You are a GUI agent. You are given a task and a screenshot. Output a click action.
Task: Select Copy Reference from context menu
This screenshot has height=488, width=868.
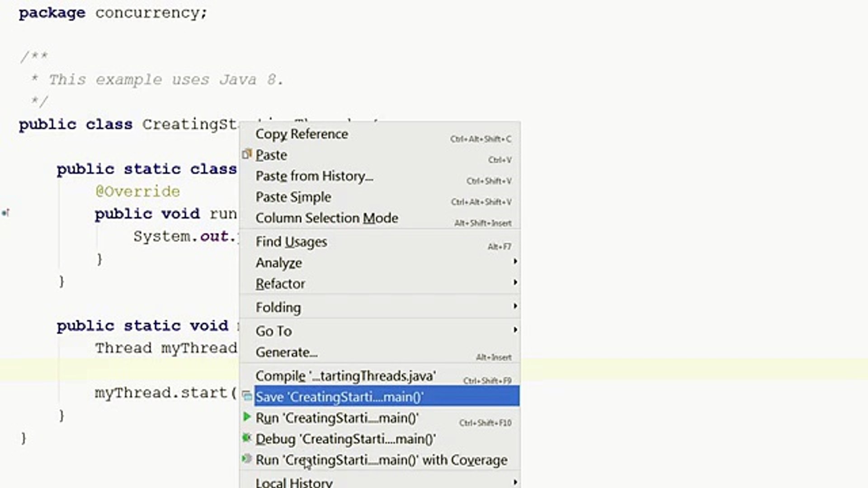coord(302,134)
